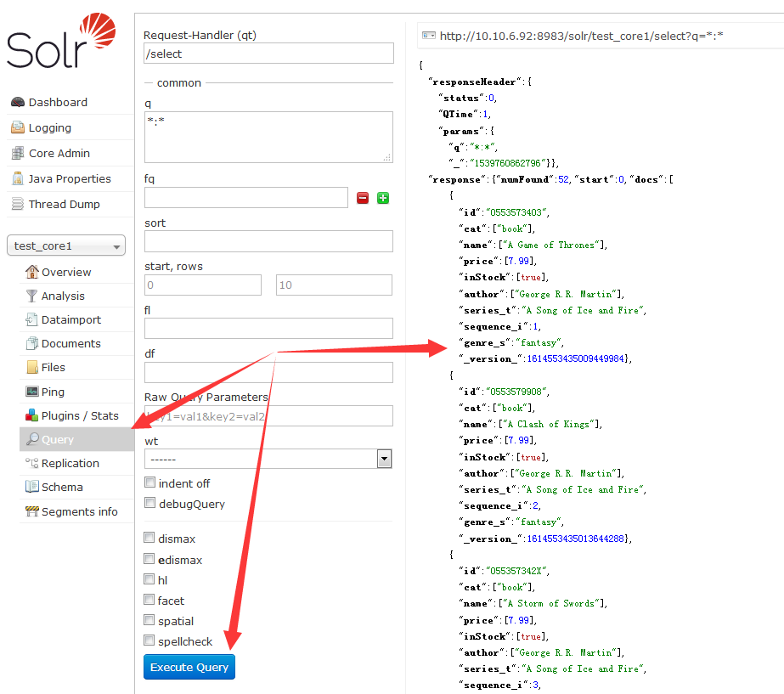This screenshot has height=694, width=784.
Task: Click the df default field input
Action: [268, 373]
